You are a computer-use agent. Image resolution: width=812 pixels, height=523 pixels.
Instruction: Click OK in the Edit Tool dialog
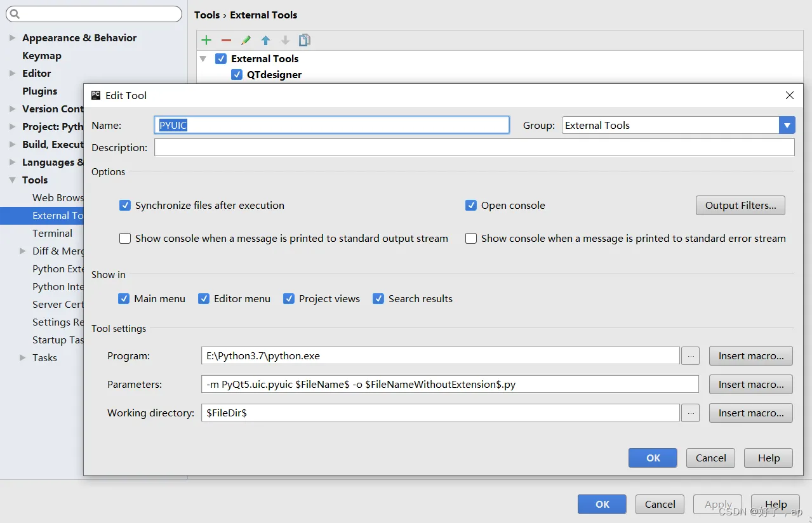(x=653, y=458)
